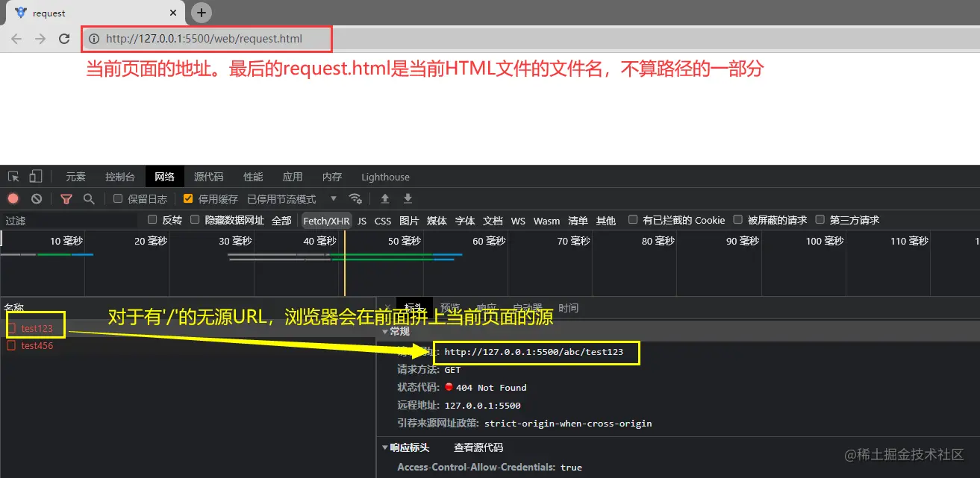The image size is (980, 478).
Task: Open the 应用 tab
Action: coord(293,177)
